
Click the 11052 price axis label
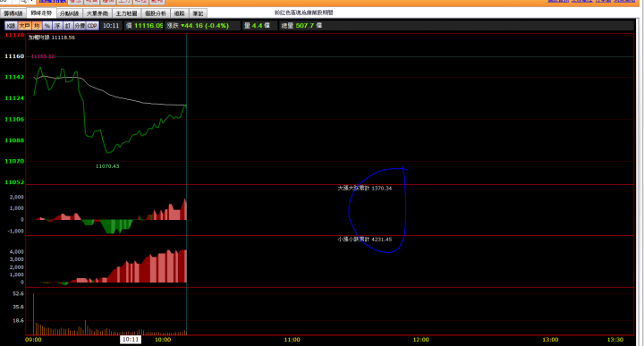[x=14, y=182]
